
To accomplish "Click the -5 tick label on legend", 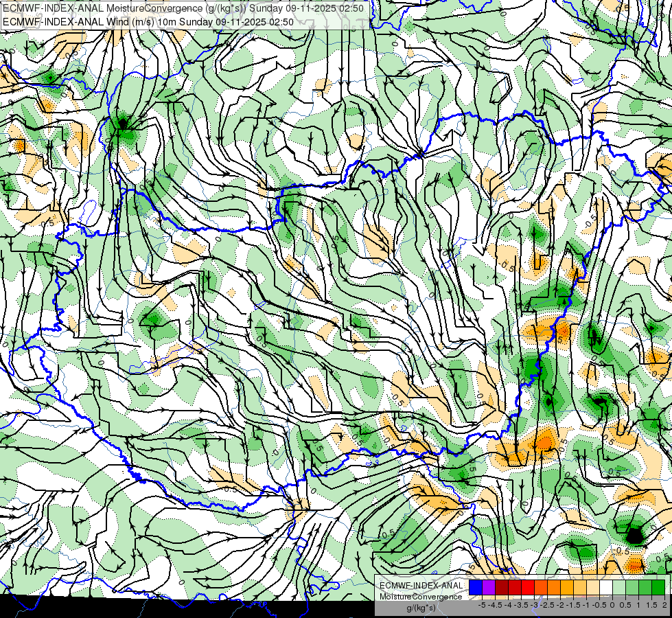I will (482, 605).
